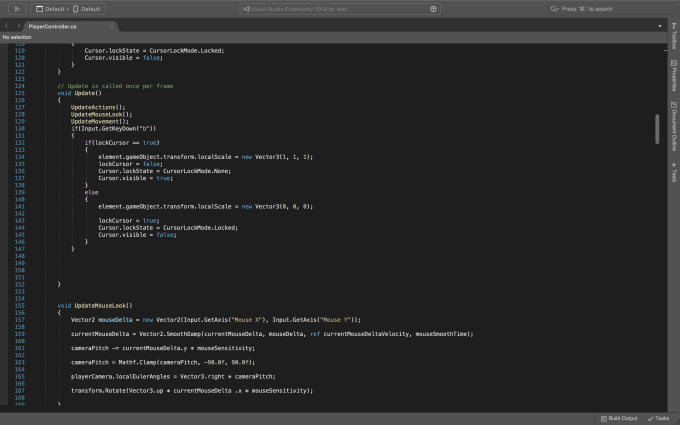Click the "// Update is called once per frame" comment
Image resolution: width=680 pixels, height=425 pixels.
point(115,86)
